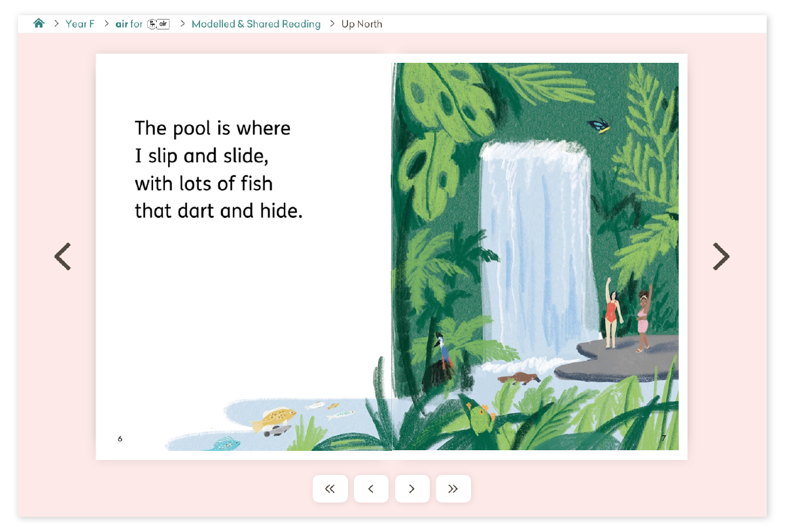Click the air logo badge in breadcrumb

158,24
